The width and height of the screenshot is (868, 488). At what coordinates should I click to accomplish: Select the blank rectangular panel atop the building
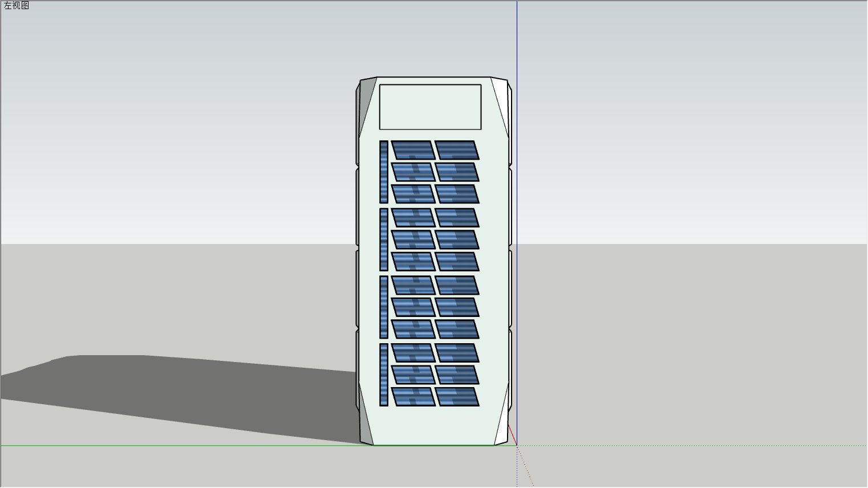point(430,107)
